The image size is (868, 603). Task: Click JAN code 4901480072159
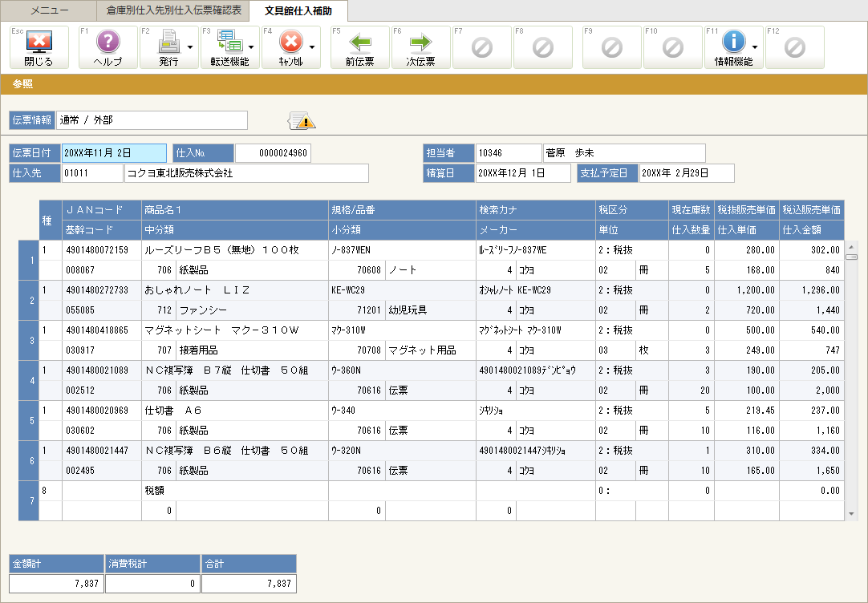pos(102,250)
